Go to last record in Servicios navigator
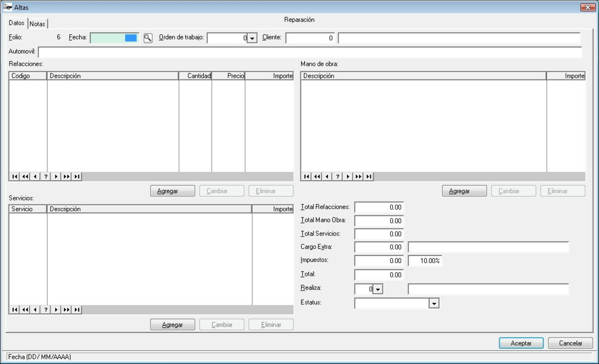This screenshot has width=599, height=364. tap(77, 310)
